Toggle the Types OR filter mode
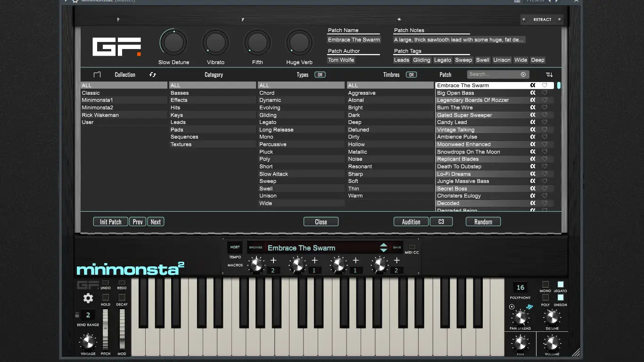 point(320,74)
